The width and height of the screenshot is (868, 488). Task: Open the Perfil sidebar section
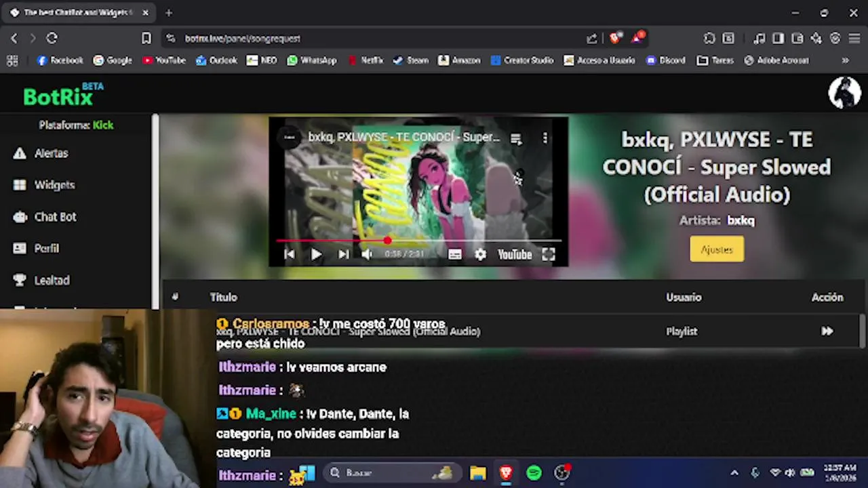[46, 248]
